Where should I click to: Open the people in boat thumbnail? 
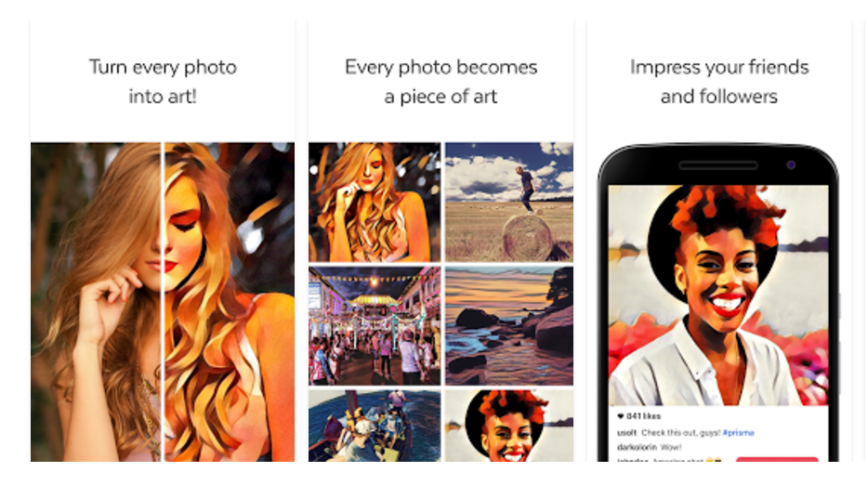(x=375, y=426)
